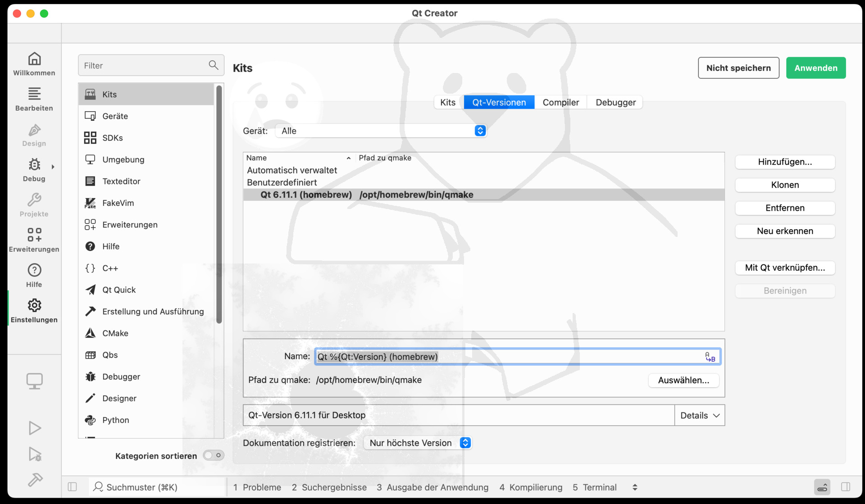Image resolution: width=865 pixels, height=504 pixels.
Task: Open the Design mode
Action: click(34, 135)
